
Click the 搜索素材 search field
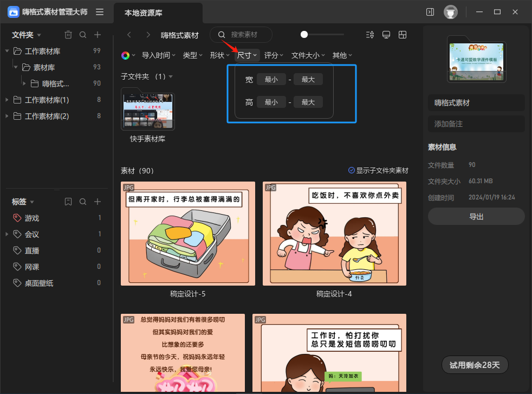tap(241, 35)
